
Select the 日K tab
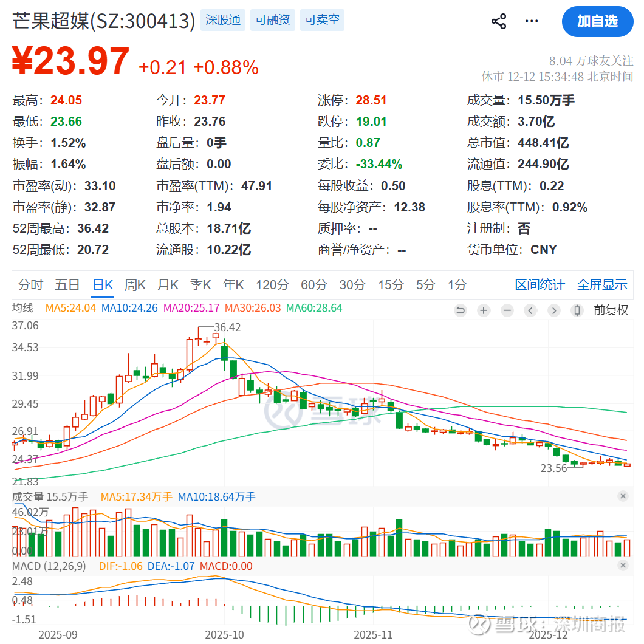[x=103, y=284]
